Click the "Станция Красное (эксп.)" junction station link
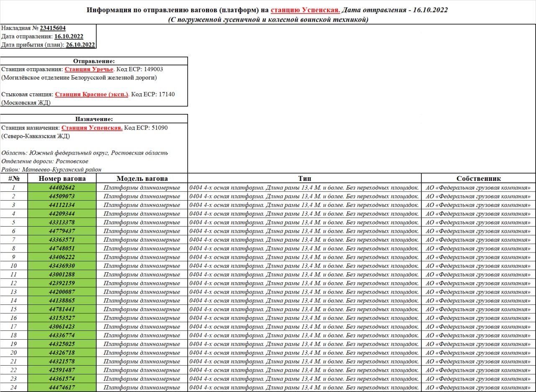 click(92, 95)
